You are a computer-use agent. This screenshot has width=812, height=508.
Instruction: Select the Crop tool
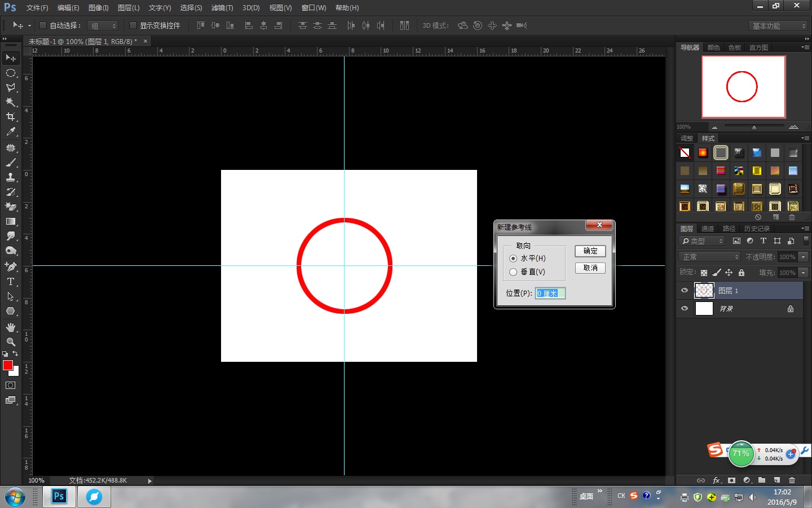click(11, 117)
